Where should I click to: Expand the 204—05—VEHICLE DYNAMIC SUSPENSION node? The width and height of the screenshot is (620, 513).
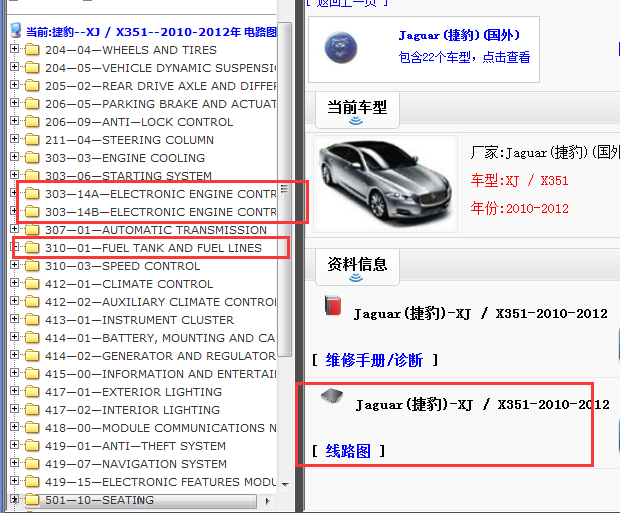(x=14, y=67)
